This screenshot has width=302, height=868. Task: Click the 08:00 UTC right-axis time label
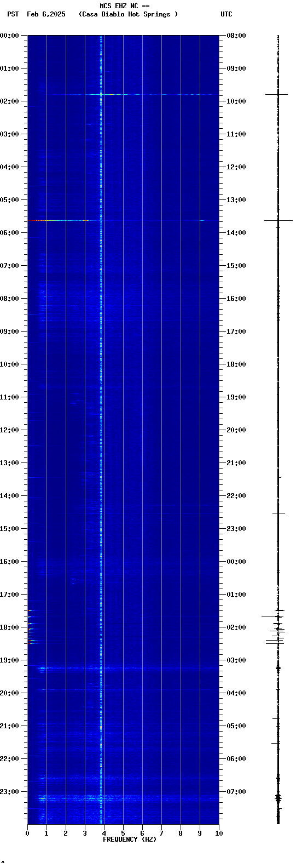coord(236,36)
